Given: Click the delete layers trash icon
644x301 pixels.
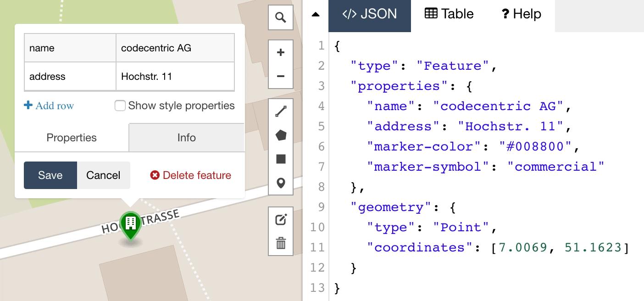Looking at the screenshot, I should pos(281,243).
